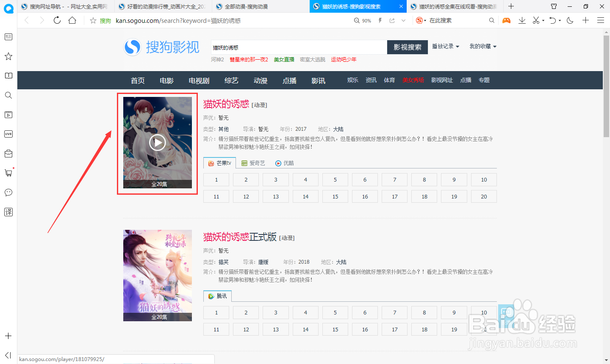Open 首页 in the navigation bar
This screenshot has width=610, height=364.
pyautogui.click(x=138, y=80)
